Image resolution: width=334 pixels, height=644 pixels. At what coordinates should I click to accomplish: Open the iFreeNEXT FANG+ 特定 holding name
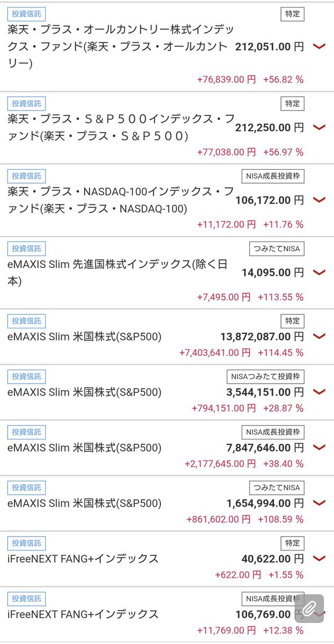coord(83,559)
